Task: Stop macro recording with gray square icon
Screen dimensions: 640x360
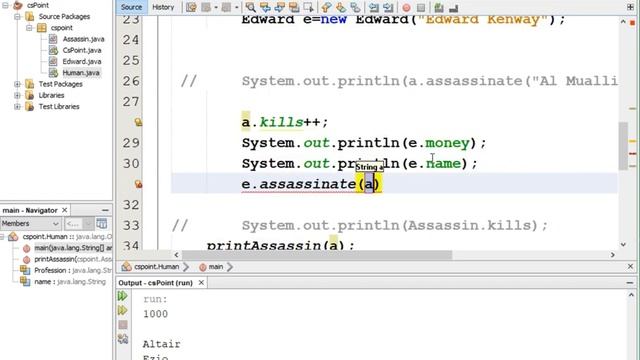Action: pos(421,8)
